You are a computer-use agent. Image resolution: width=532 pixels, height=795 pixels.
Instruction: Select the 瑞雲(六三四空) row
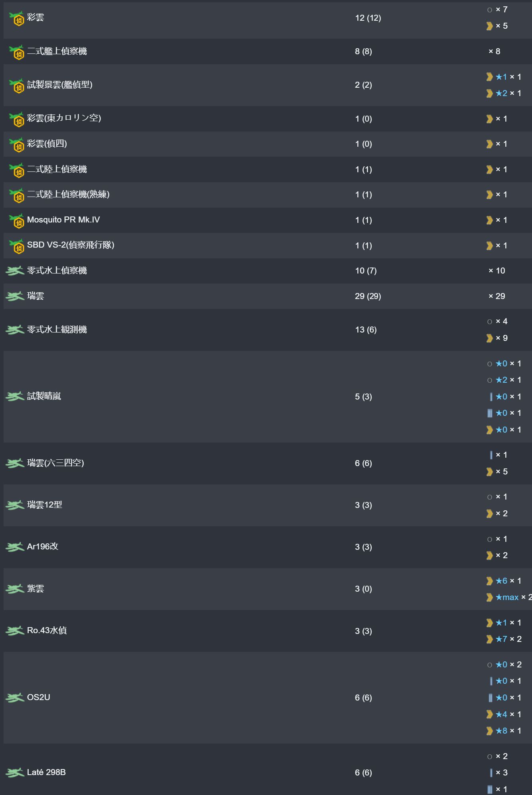point(268,463)
